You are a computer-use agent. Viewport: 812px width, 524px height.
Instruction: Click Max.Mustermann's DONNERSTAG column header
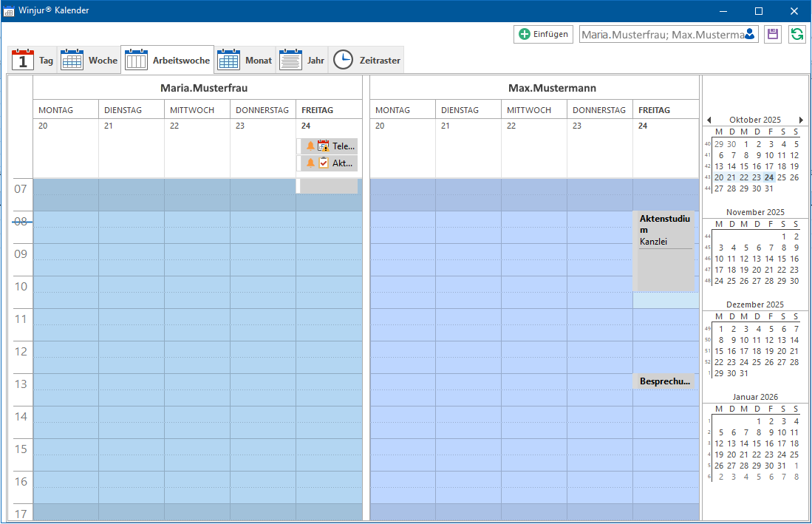pos(599,110)
